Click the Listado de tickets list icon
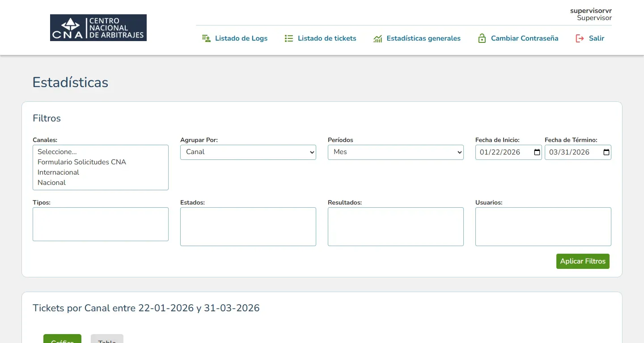 click(289, 38)
